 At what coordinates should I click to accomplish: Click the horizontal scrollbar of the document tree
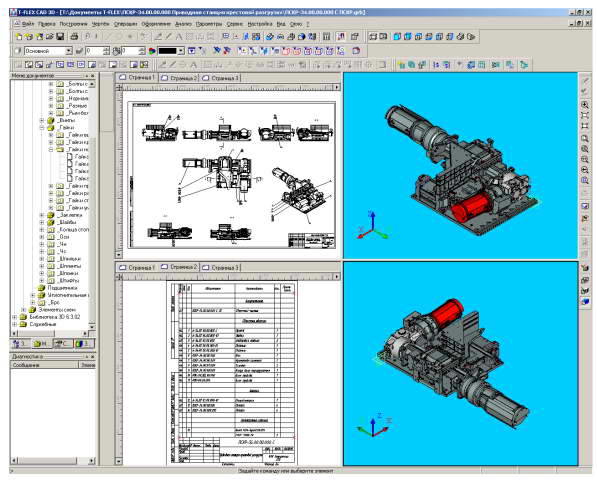[x=53, y=333]
